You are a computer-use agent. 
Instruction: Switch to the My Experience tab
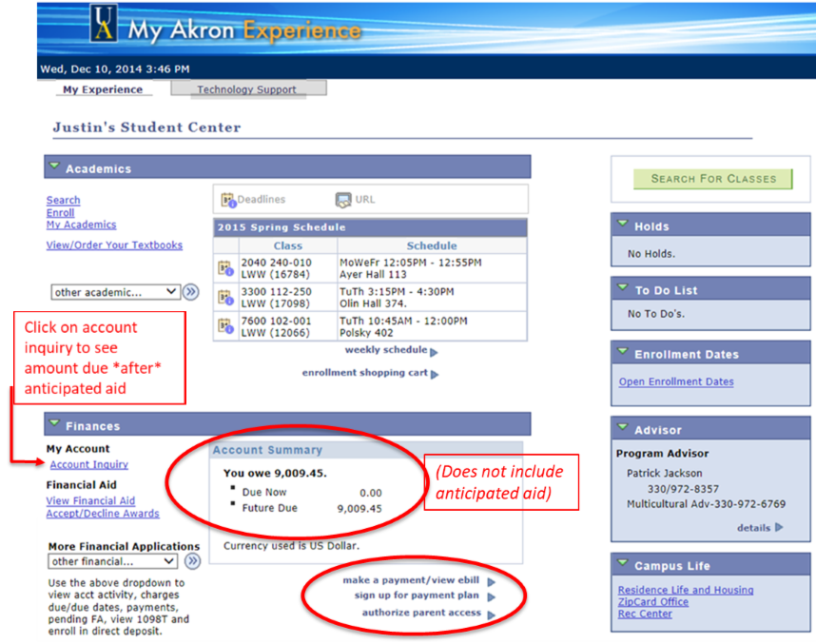(103, 89)
